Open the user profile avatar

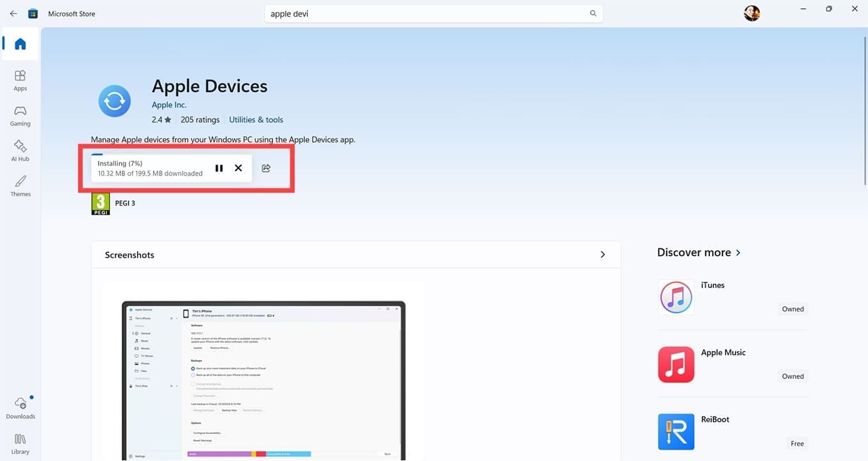tap(752, 13)
